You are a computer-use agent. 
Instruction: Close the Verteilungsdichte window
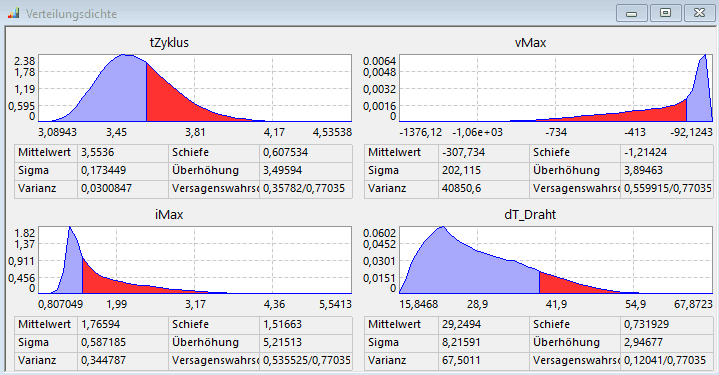coord(699,13)
